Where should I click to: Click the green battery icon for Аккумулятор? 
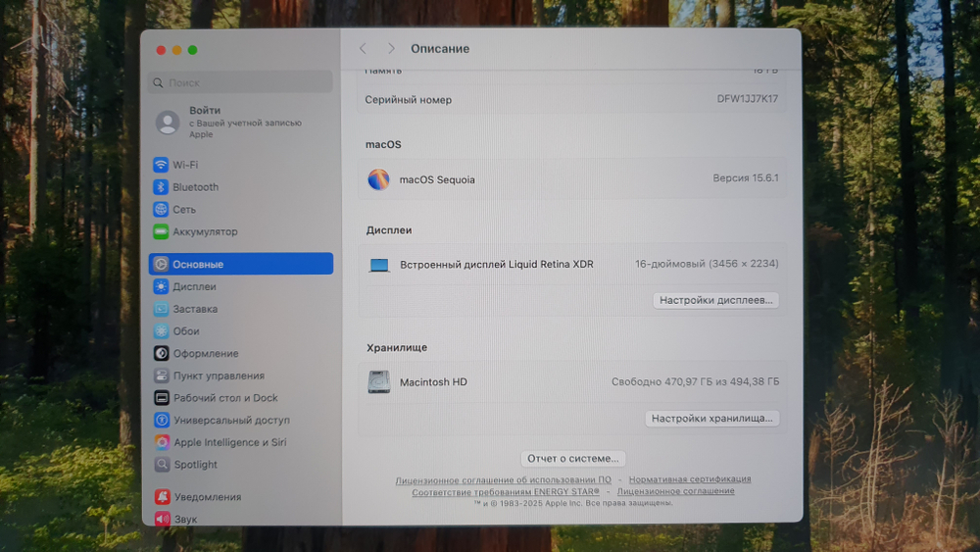click(x=161, y=231)
